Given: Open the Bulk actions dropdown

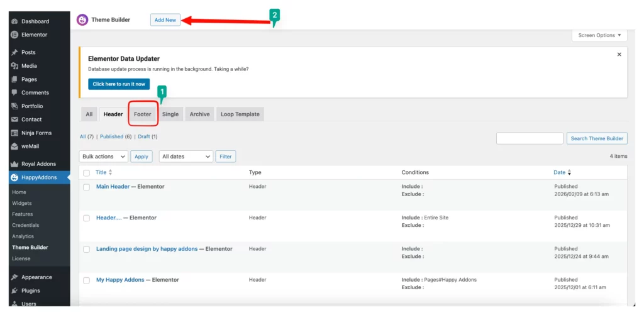Looking at the screenshot, I should coord(104,157).
